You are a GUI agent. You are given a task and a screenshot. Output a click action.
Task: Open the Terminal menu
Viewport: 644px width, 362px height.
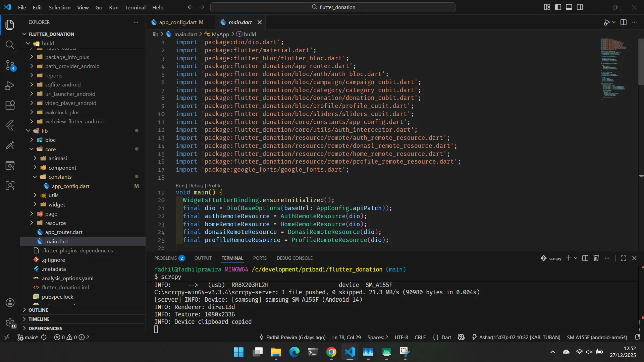click(x=135, y=7)
